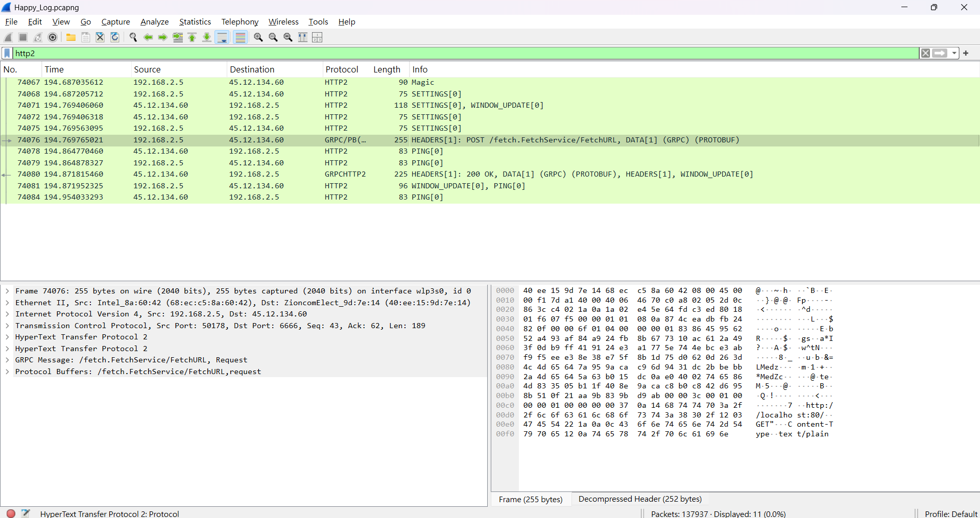The height and width of the screenshot is (518, 980).
Task: Open a capture file via the folder icon
Action: click(71, 37)
